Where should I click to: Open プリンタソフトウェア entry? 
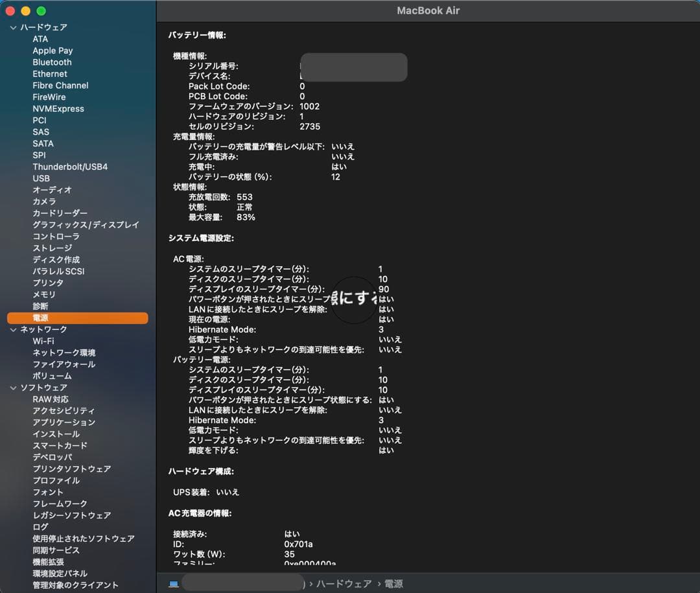click(72, 469)
